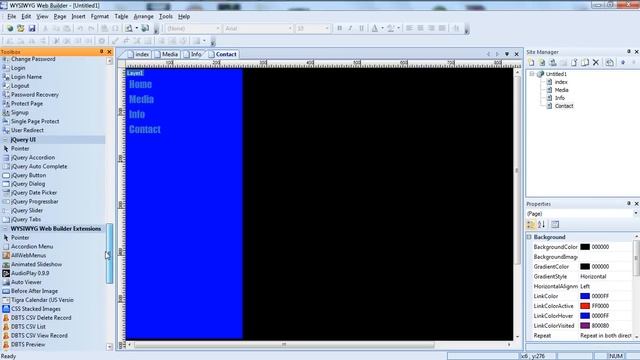Toggle underline formatting
The width and height of the screenshot is (640, 360).
[361, 28]
